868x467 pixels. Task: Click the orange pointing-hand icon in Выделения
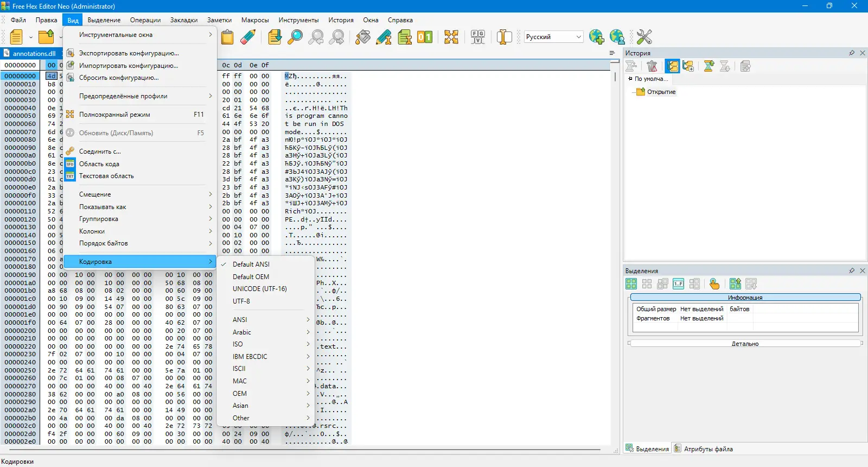tap(714, 284)
